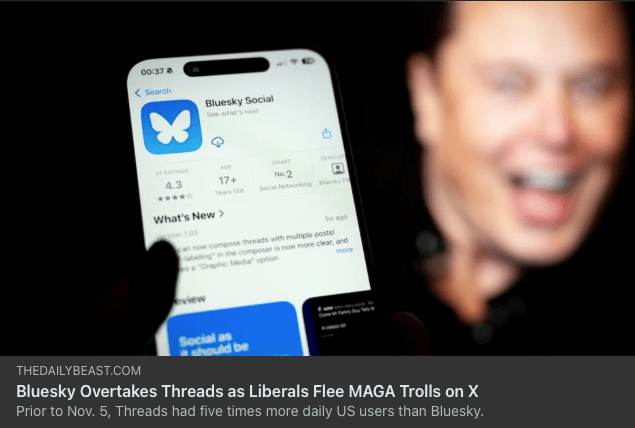The image size is (635, 428).
Task: Click the silent bell icon next to 00:37
Action: pyautogui.click(x=170, y=71)
